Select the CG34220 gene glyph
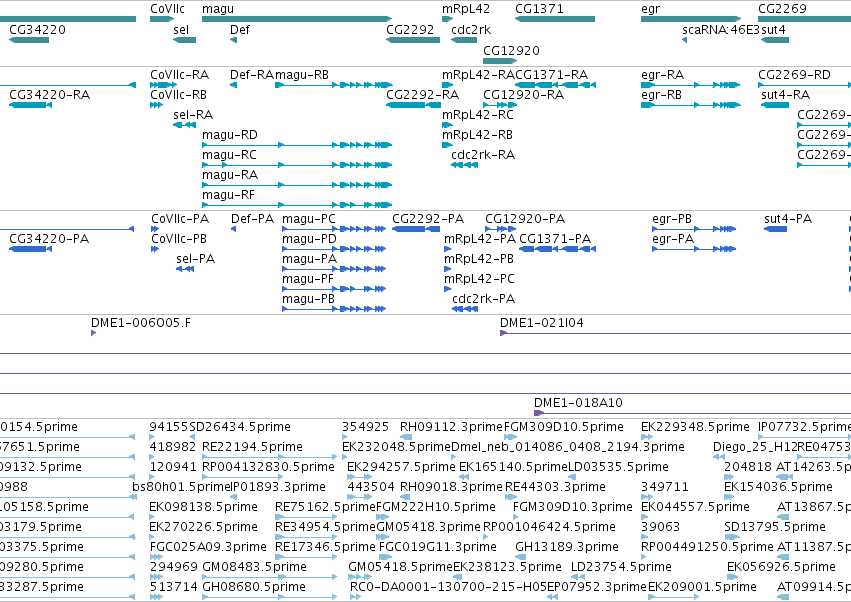Screen dimensions: 851x602 tap(29, 40)
